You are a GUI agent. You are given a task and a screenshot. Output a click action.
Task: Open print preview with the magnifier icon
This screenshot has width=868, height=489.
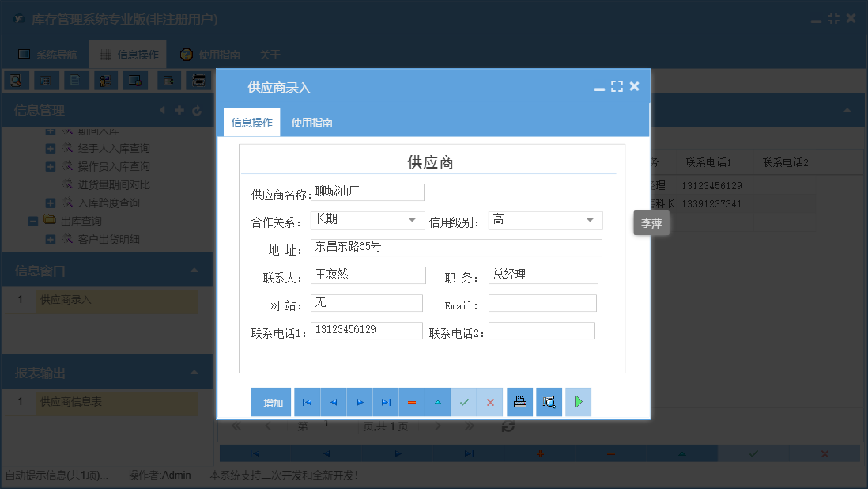[x=549, y=402]
